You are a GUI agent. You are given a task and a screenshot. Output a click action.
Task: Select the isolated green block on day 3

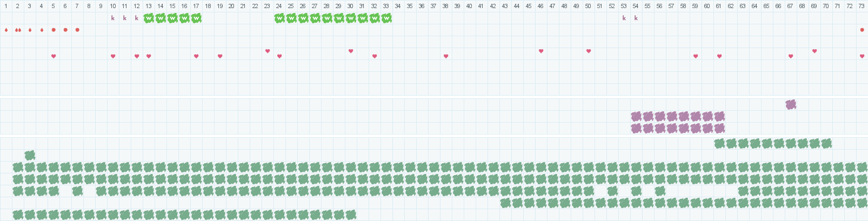tap(30, 155)
